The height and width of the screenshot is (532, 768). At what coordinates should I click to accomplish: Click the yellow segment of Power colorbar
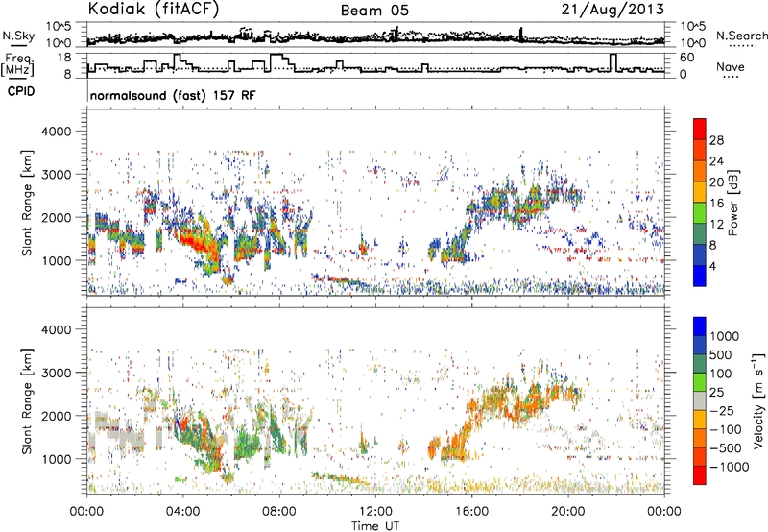pos(700,192)
